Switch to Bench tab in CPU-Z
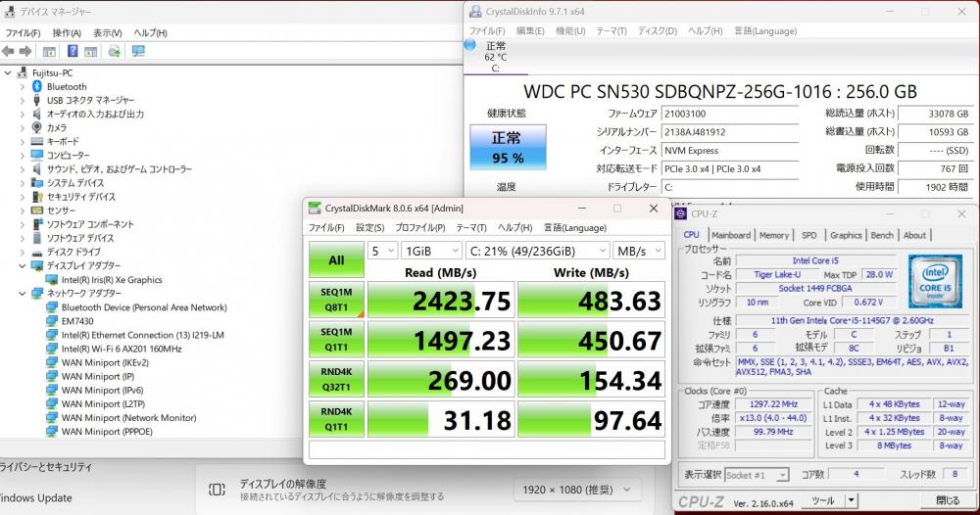The width and height of the screenshot is (980, 515). (882, 235)
